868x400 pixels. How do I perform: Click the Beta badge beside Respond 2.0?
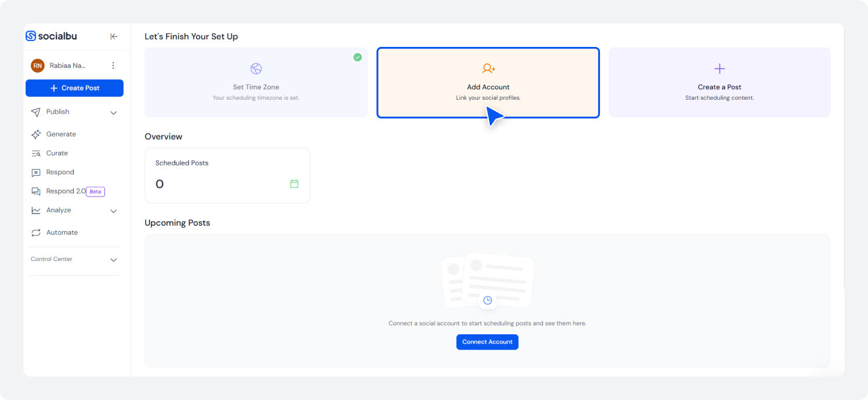pos(96,192)
